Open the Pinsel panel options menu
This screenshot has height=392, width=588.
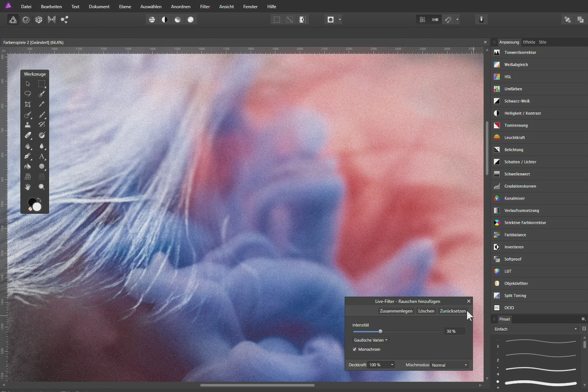pos(583,319)
